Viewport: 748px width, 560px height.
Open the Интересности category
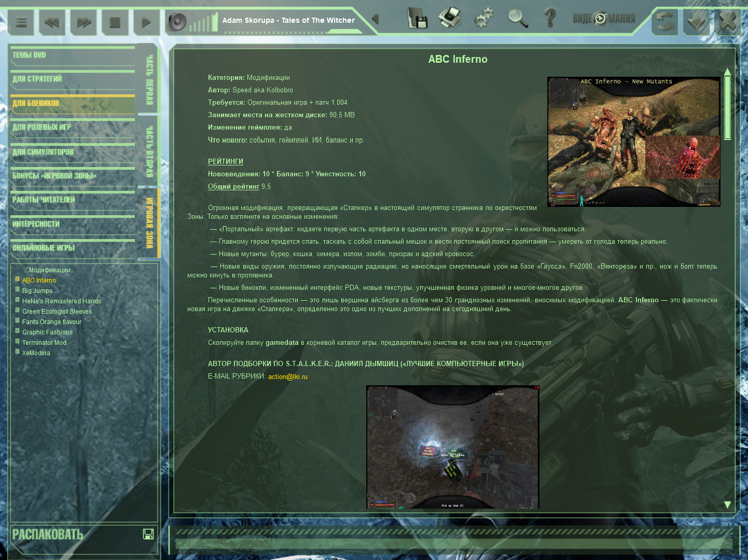72,225
